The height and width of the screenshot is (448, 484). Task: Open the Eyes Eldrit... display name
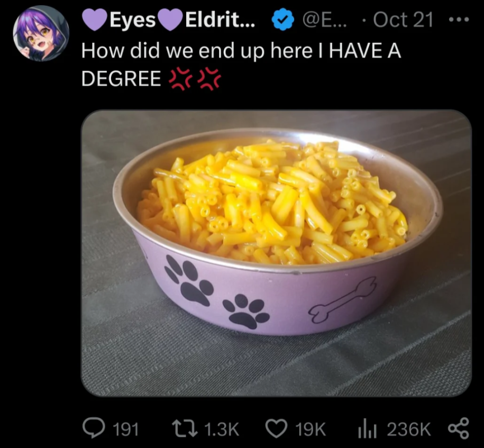[x=169, y=20]
